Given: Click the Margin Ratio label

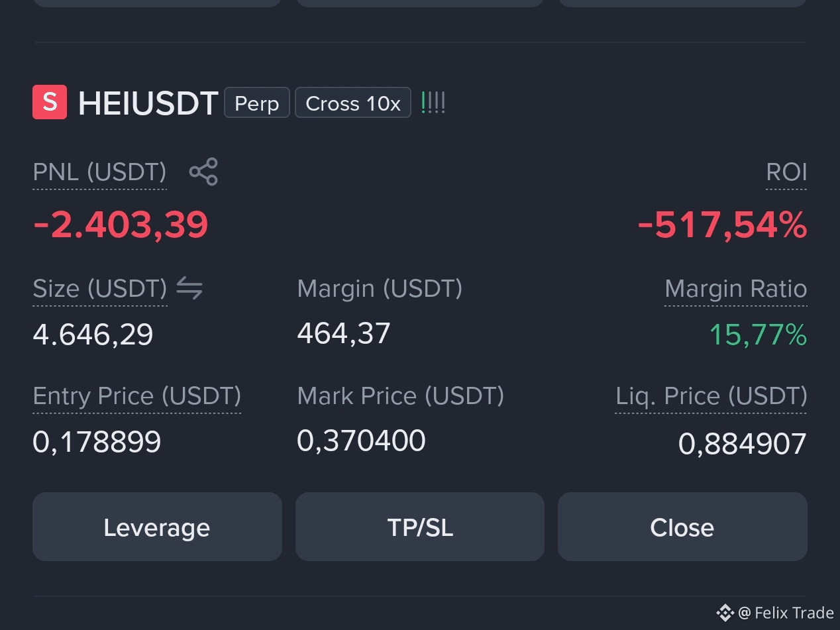Looking at the screenshot, I should [x=736, y=289].
